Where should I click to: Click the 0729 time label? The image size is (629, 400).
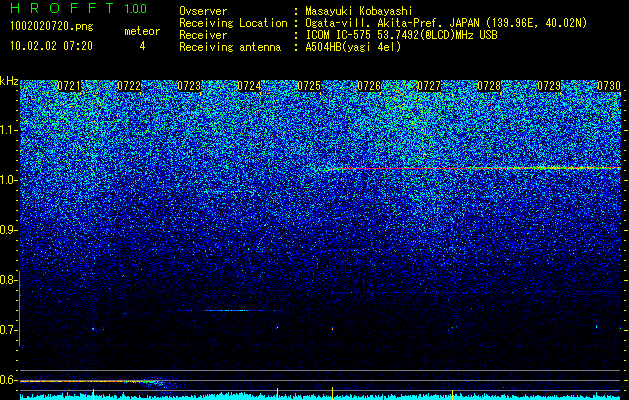(549, 86)
